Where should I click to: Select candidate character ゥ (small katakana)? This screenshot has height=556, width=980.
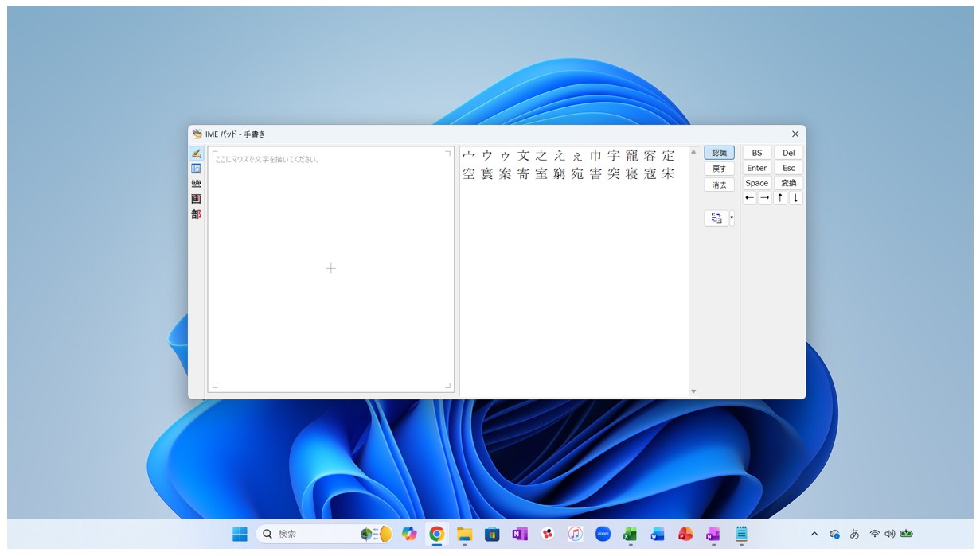[x=506, y=156]
